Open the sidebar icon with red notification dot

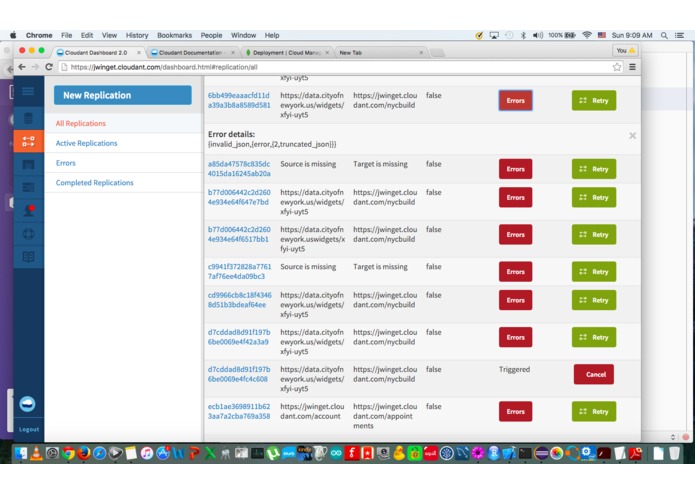[x=28, y=210]
